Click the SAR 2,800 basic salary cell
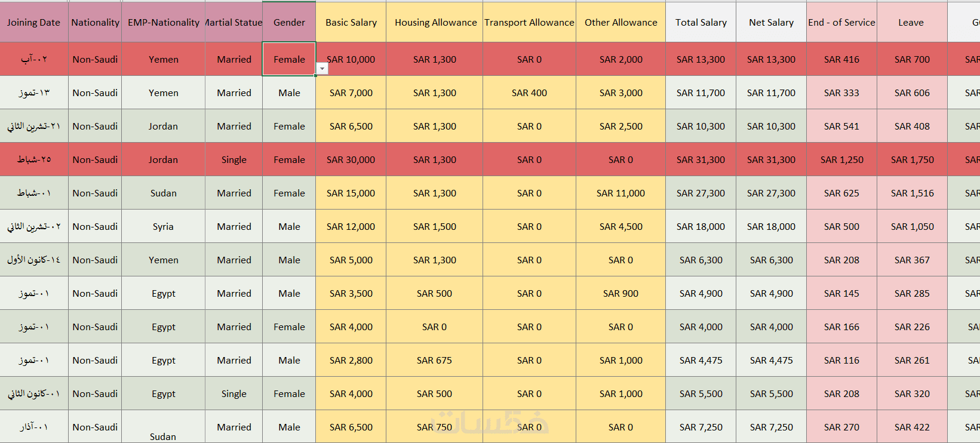 (351, 360)
